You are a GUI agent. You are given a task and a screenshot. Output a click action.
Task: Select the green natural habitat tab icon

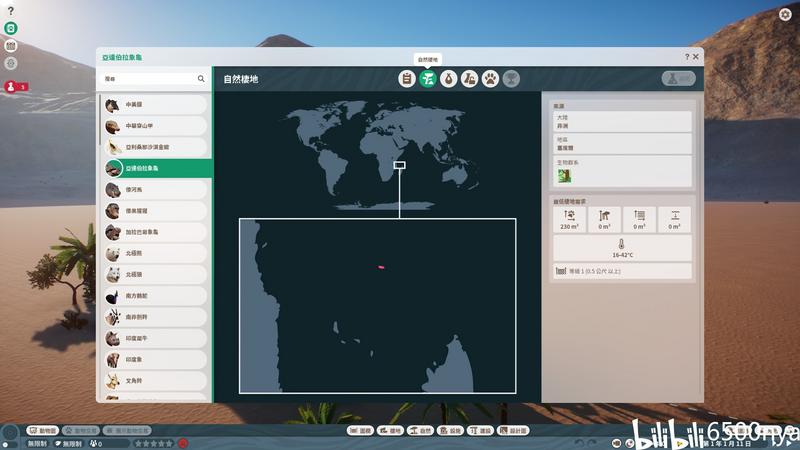(x=428, y=79)
